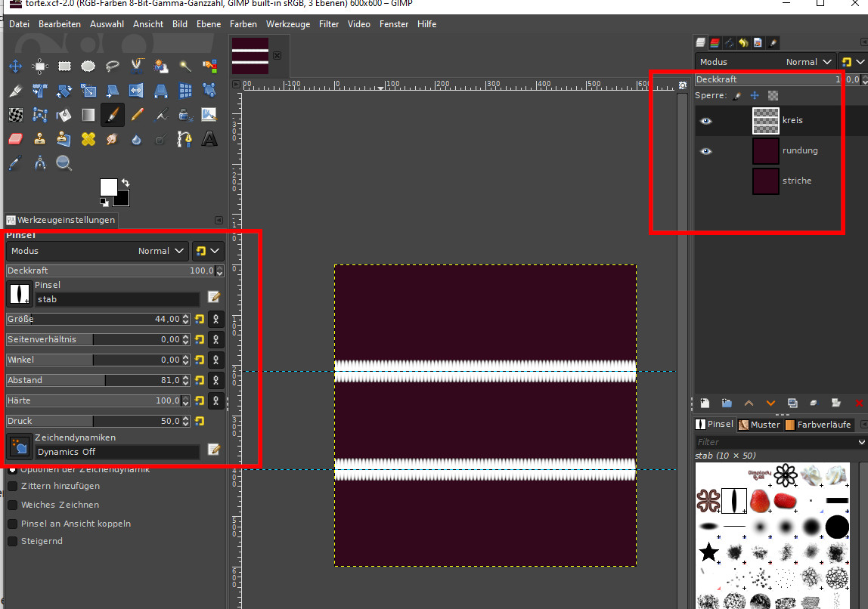
Task: Select the Pencil tool
Action: coord(137,115)
